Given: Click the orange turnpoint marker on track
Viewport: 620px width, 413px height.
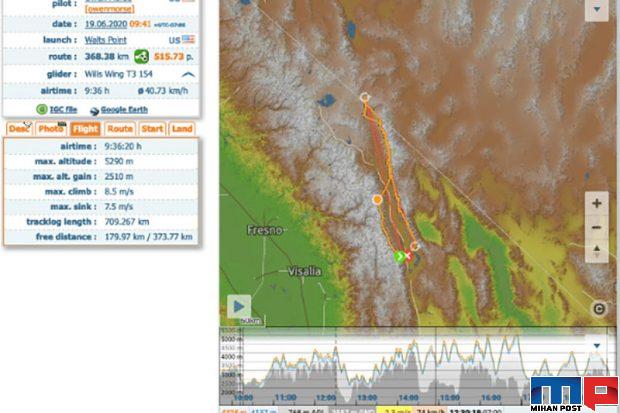Looking at the screenshot, I should click(x=377, y=200).
